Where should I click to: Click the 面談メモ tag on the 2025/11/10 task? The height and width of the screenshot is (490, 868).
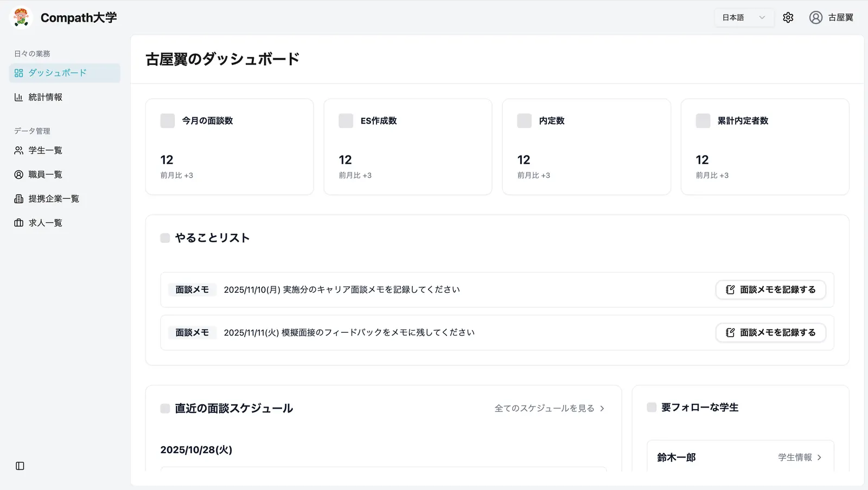click(192, 290)
